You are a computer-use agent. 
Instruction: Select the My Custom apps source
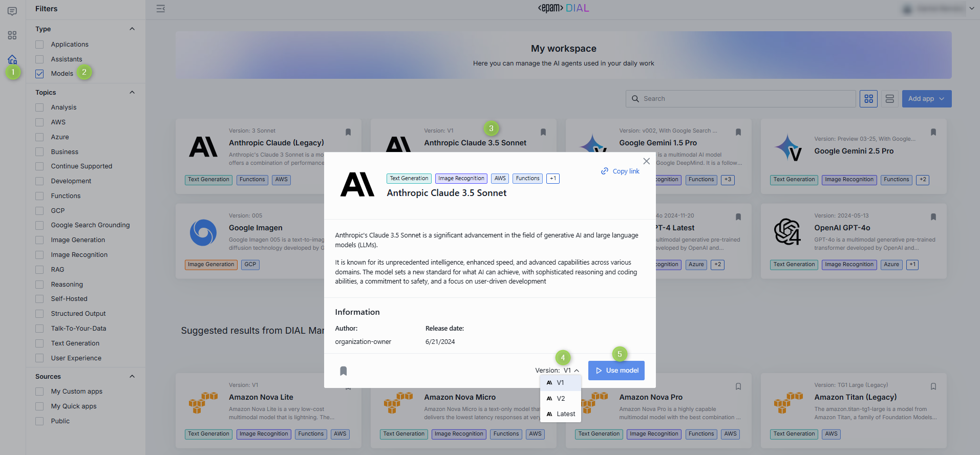[x=39, y=392]
